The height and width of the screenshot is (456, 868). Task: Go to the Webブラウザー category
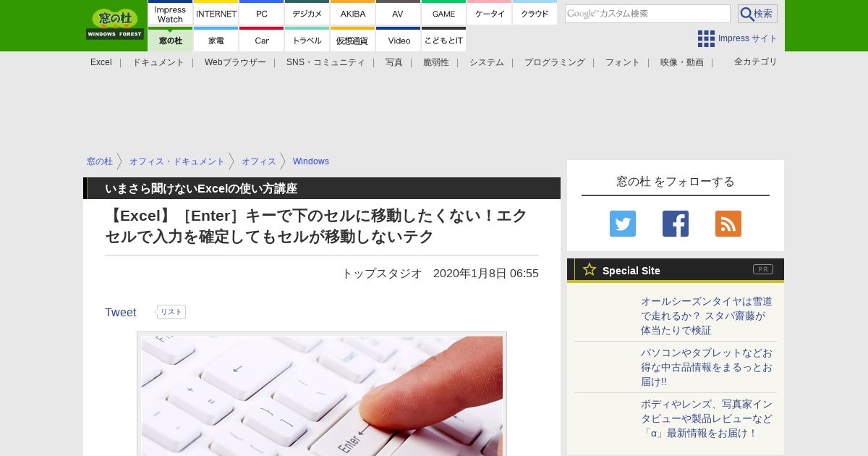tap(235, 62)
